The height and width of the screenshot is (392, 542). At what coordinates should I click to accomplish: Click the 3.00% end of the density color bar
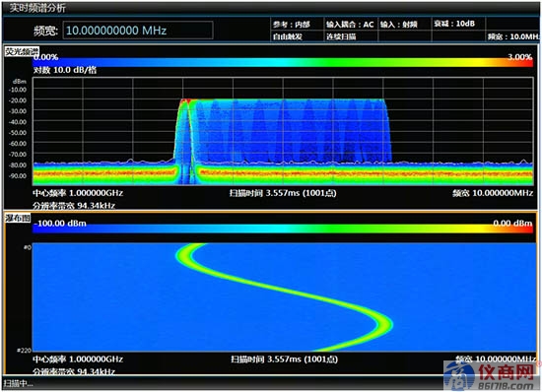[519, 57]
